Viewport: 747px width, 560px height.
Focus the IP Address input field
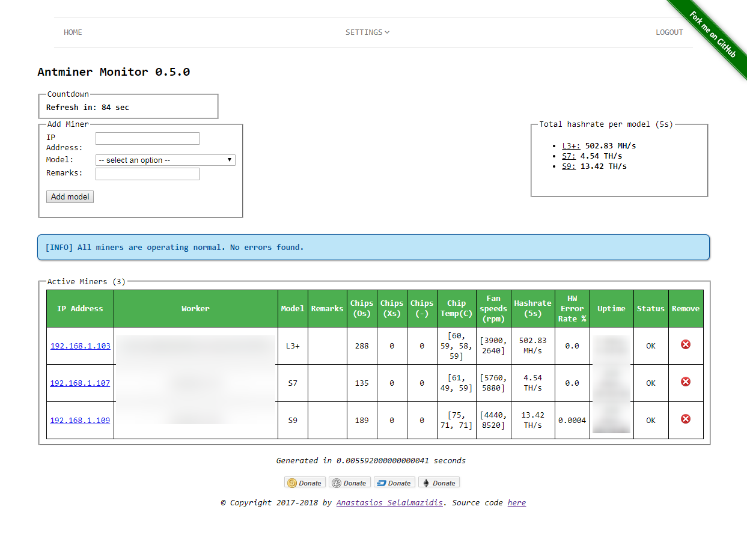(147, 139)
